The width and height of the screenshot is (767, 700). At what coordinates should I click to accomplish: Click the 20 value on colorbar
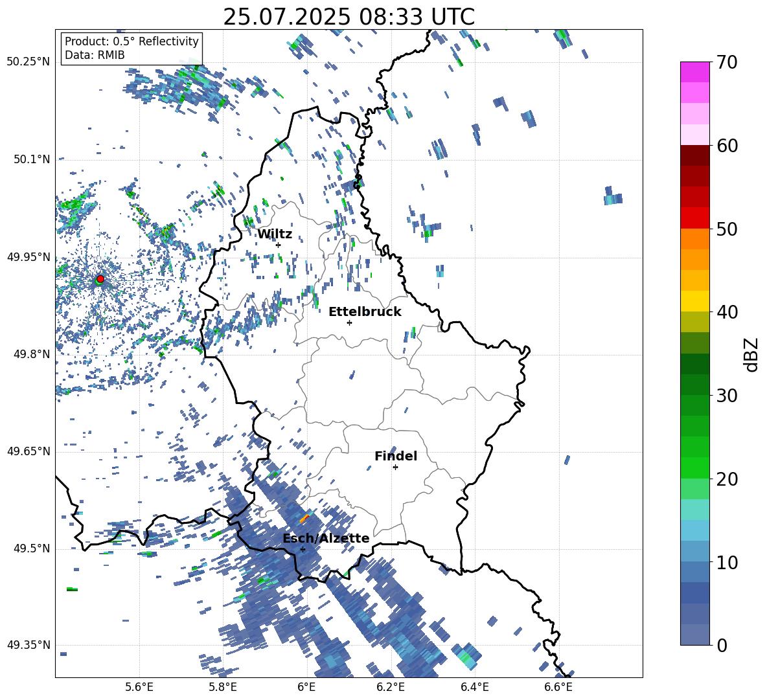(726, 479)
